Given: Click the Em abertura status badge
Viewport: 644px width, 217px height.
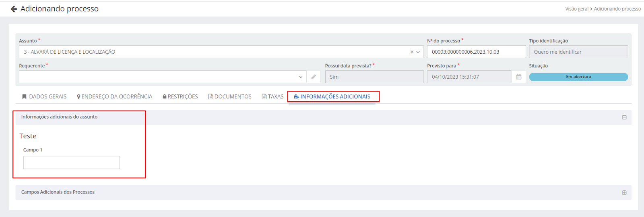Looking at the screenshot, I should (578, 77).
